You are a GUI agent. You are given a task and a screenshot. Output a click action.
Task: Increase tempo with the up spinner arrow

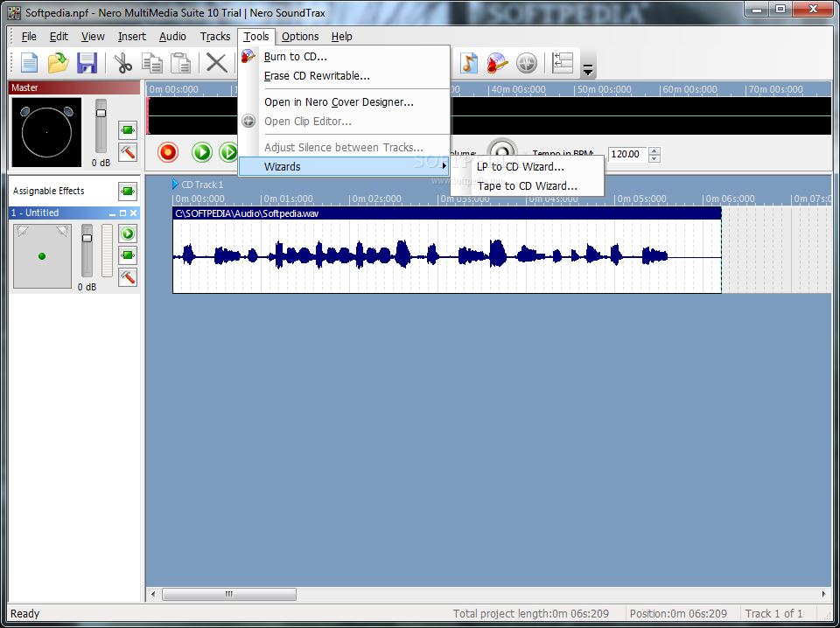(654, 150)
